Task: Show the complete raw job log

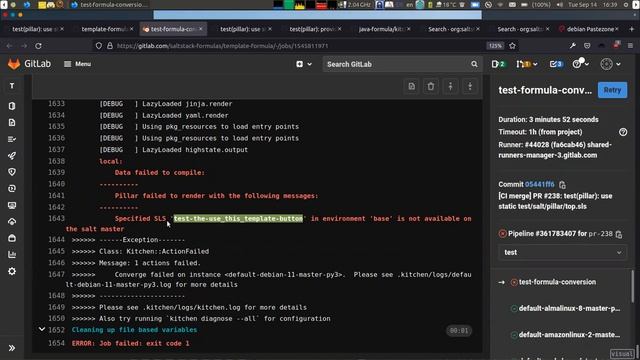Action: (x=411, y=86)
